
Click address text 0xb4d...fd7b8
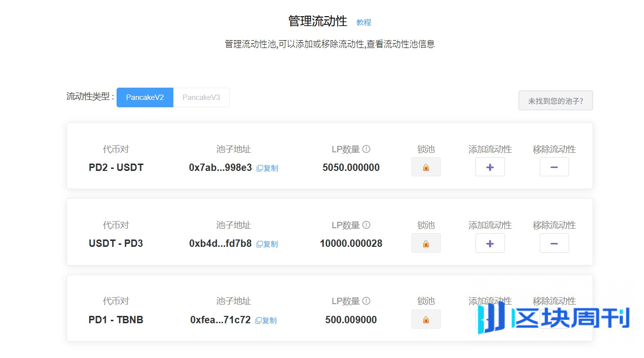220,243
